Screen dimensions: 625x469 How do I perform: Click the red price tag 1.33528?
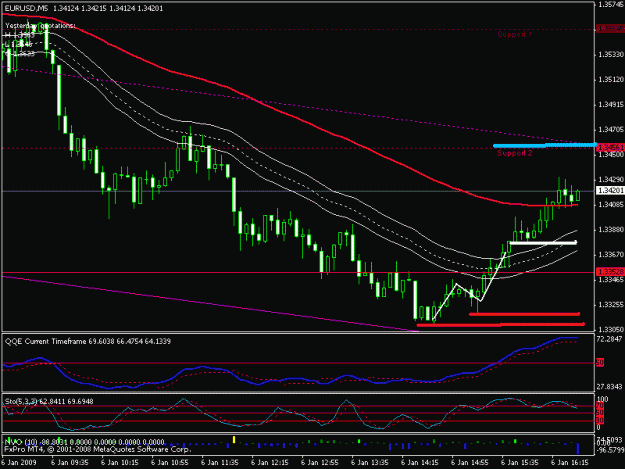610,272
